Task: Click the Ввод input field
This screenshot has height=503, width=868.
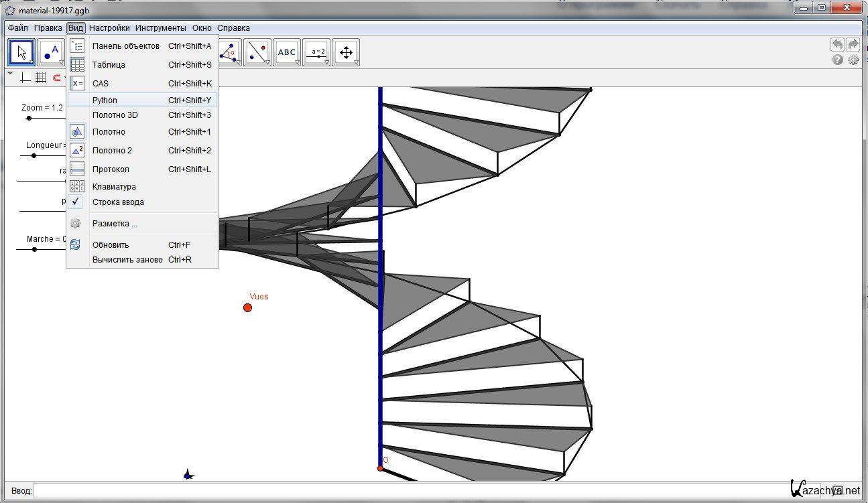Action: coord(416,491)
